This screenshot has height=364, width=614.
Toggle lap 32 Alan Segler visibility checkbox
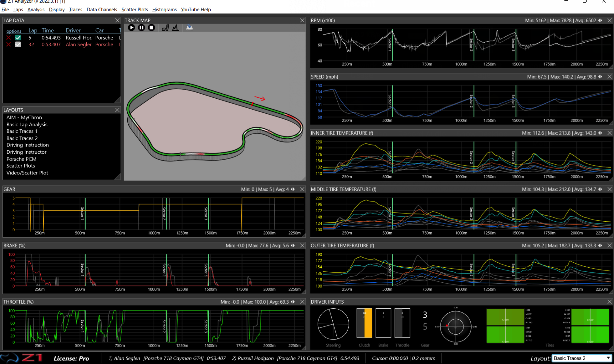(x=18, y=44)
